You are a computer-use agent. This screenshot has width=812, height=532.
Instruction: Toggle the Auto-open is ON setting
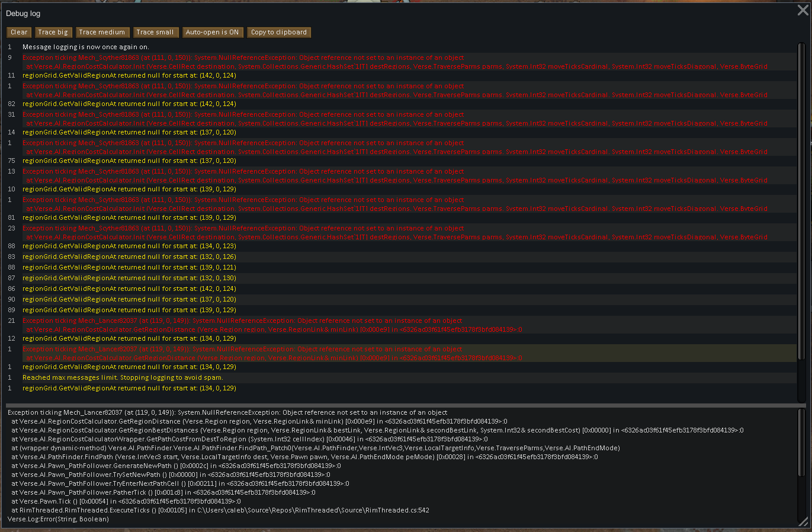pyautogui.click(x=212, y=32)
